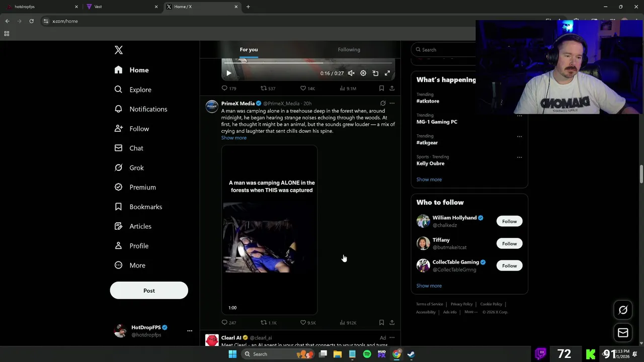Switch to the For you tab

click(x=249, y=49)
